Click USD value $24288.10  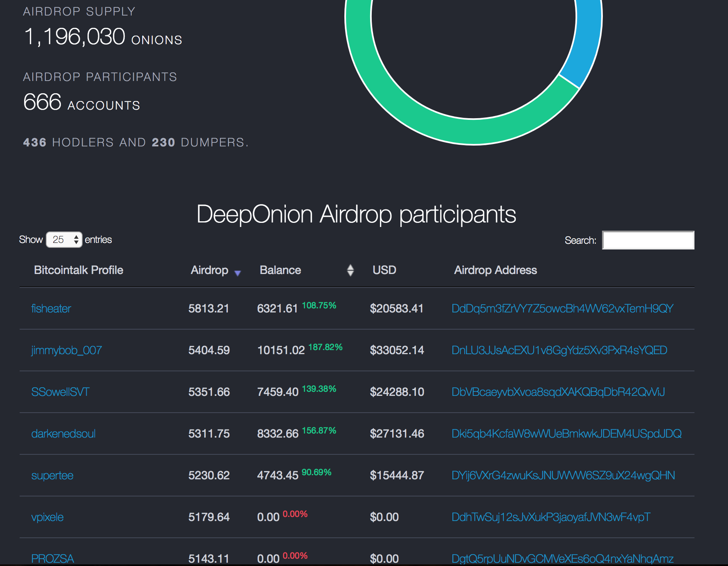coord(397,392)
